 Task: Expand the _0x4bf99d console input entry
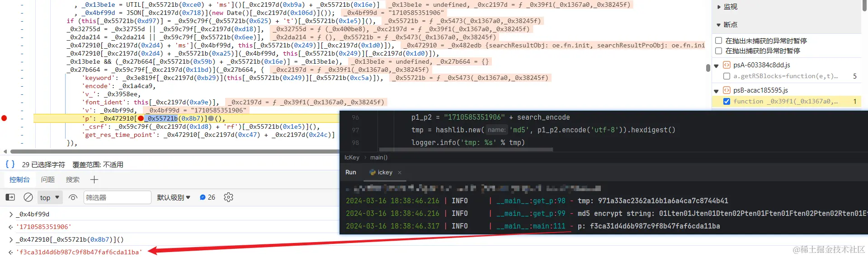click(11, 214)
